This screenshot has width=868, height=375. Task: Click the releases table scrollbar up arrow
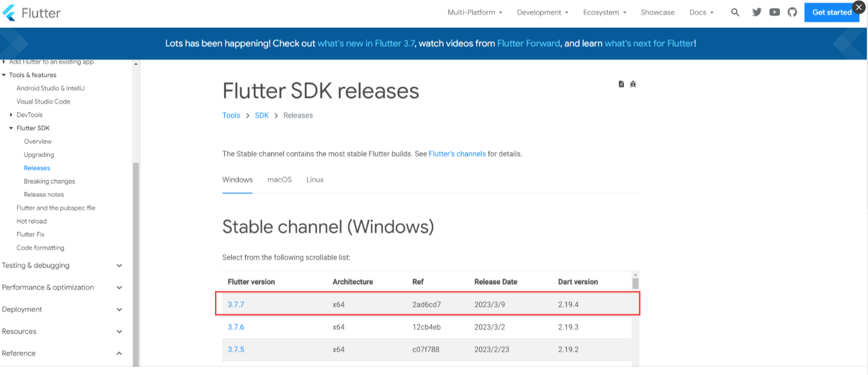click(x=635, y=275)
